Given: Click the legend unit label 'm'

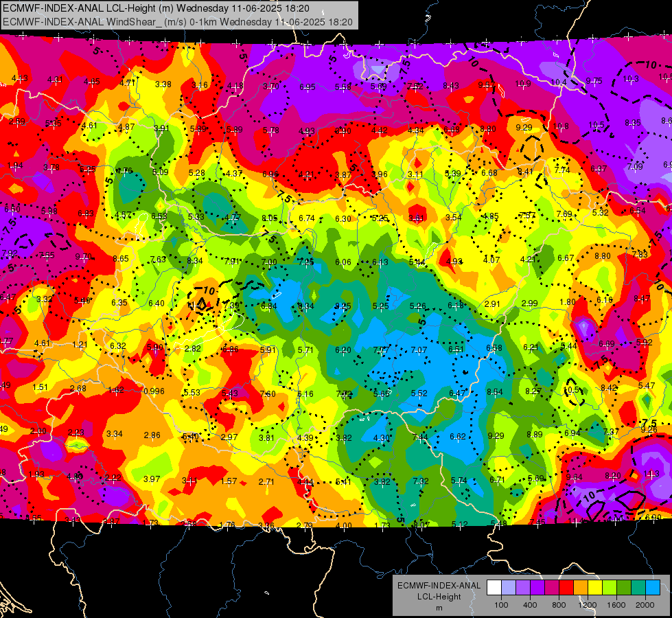Looking at the screenshot, I should click(439, 608).
